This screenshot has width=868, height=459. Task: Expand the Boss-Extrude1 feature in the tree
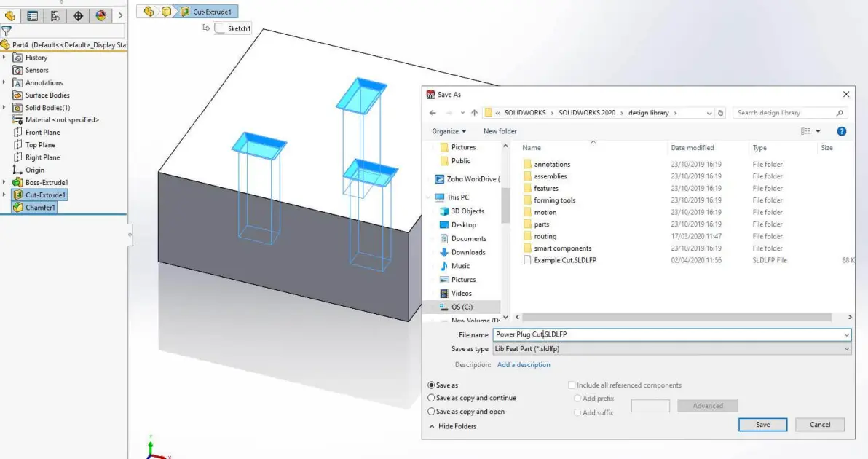pyautogui.click(x=4, y=182)
